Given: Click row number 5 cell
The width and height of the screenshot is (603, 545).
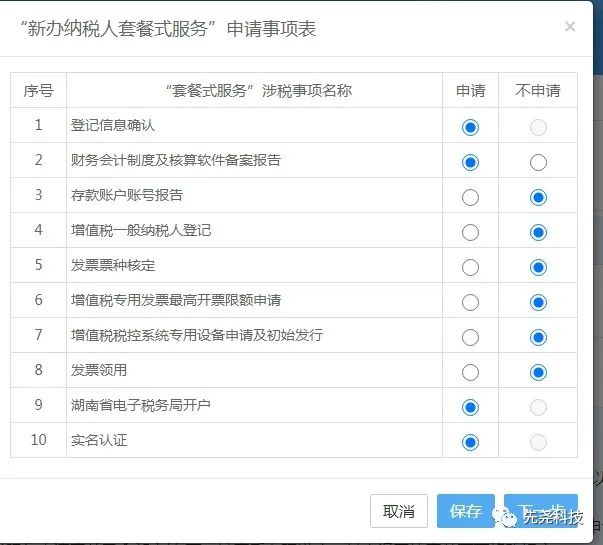Looking at the screenshot, I should pyautogui.click(x=38, y=265).
